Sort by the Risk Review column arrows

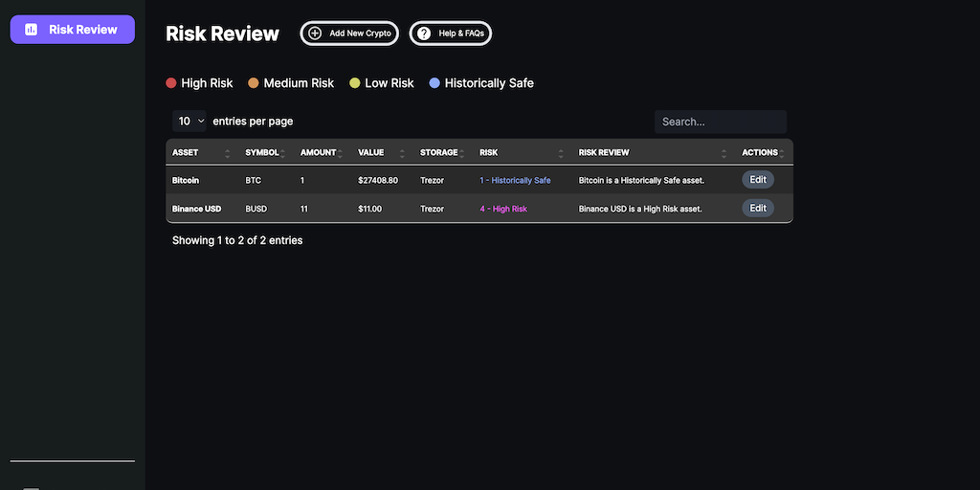tap(724, 153)
